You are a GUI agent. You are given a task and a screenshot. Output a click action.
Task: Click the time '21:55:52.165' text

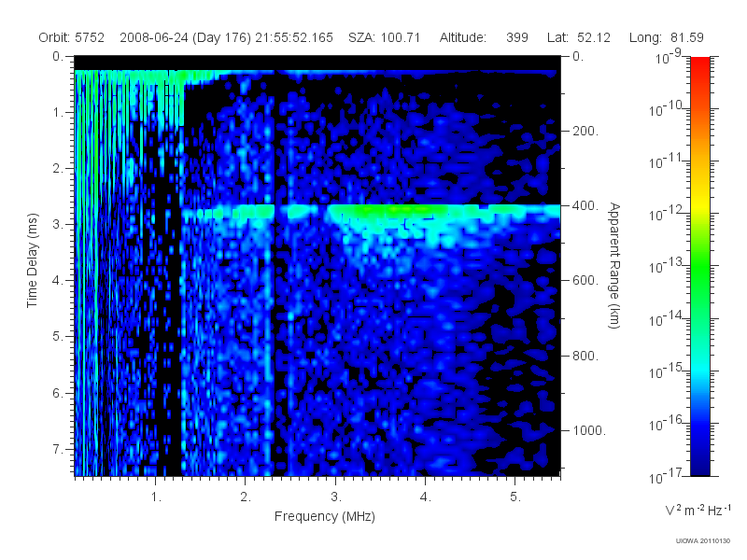[294, 37]
